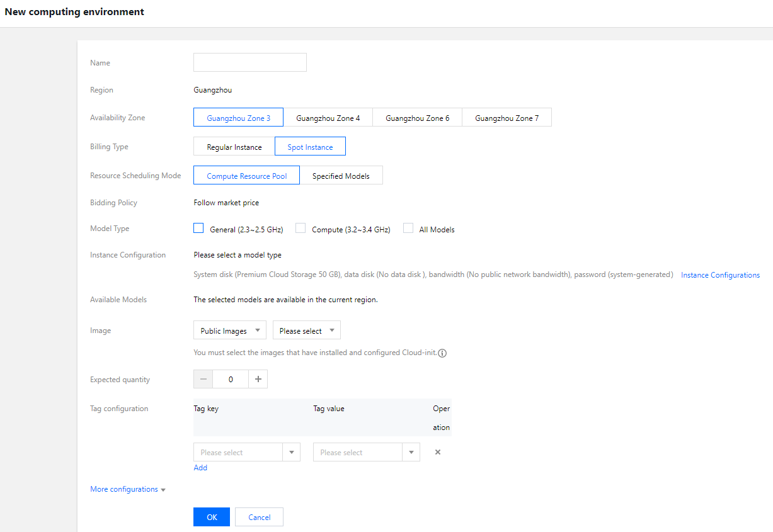The image size is (773, 532).
Task: Click the Cloud-init info icon
Action: pos(442,353)
